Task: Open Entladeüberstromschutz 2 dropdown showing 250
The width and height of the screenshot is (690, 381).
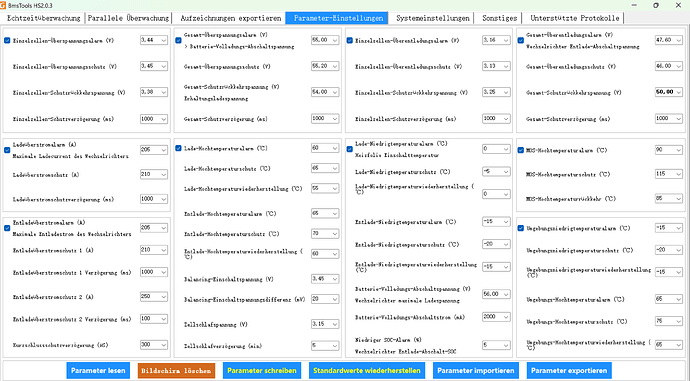Action: (x=154, y=297)
